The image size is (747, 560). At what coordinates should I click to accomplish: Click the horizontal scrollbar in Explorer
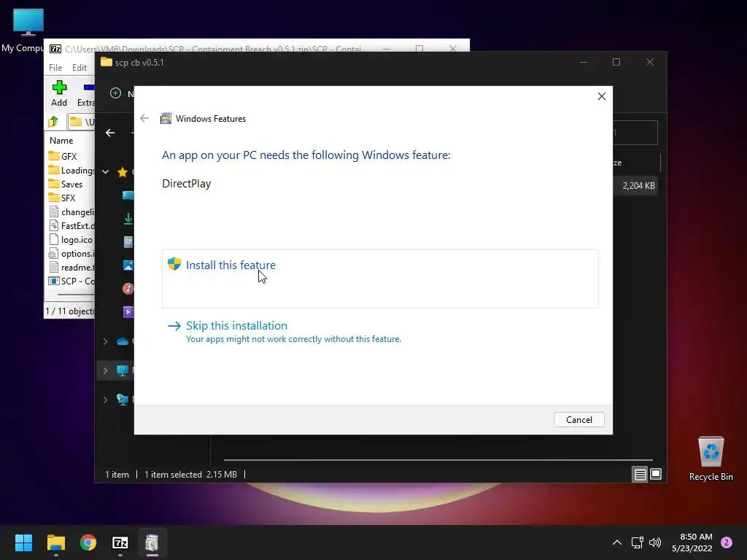(x=438, y=460)
